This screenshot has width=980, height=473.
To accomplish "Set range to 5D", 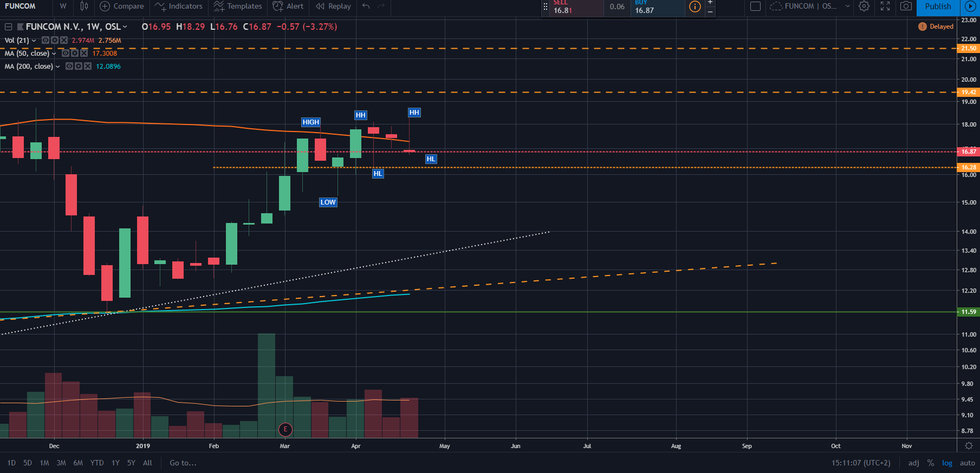I will pyautogui.click(x=28, y=463).
